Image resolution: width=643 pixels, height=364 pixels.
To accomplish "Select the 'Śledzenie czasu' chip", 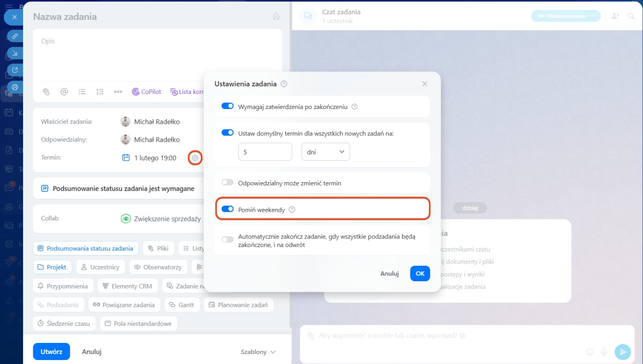I will click(x=65, y=323).
